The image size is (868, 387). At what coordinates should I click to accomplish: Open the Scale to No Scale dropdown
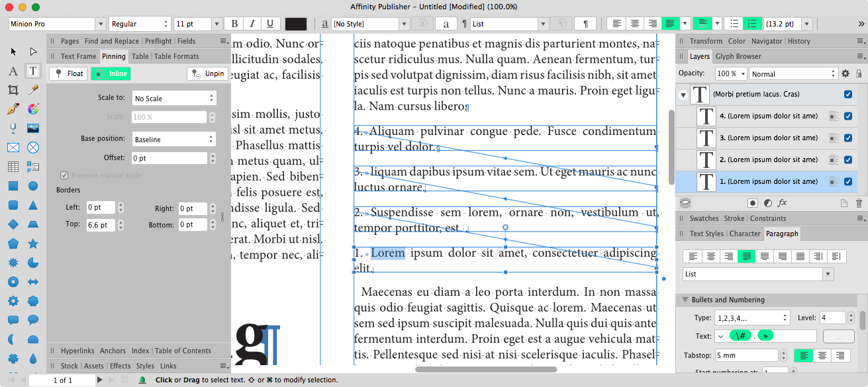click(174, 98)
